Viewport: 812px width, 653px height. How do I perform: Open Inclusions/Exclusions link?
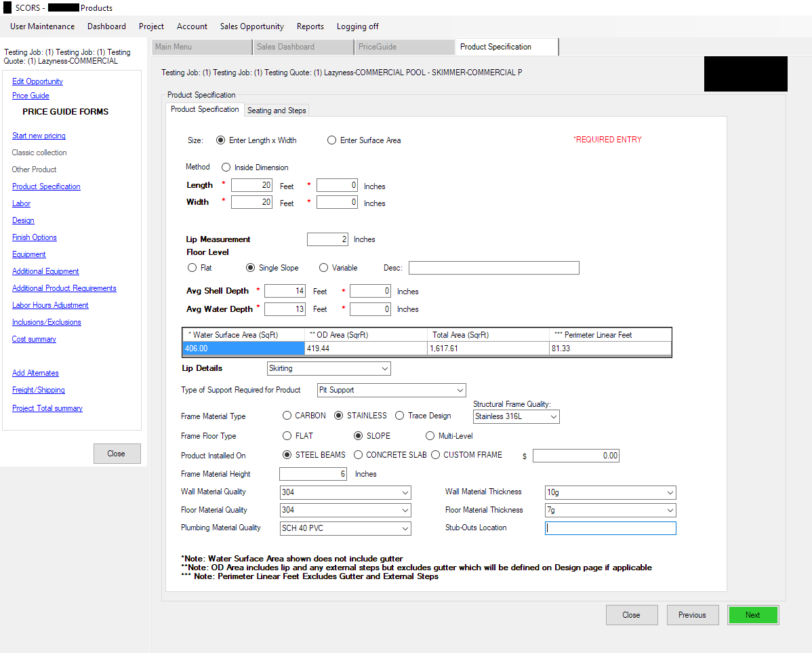click(47, 322)
